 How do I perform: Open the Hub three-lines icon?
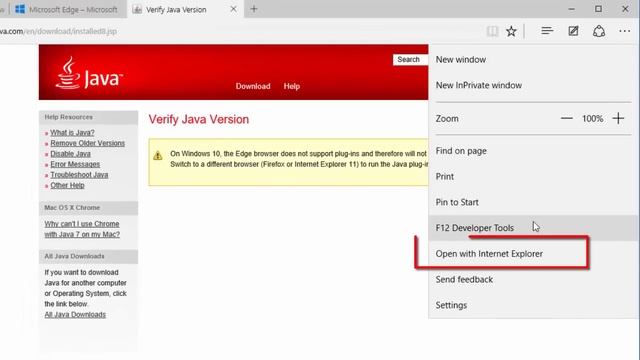(547, 31)
